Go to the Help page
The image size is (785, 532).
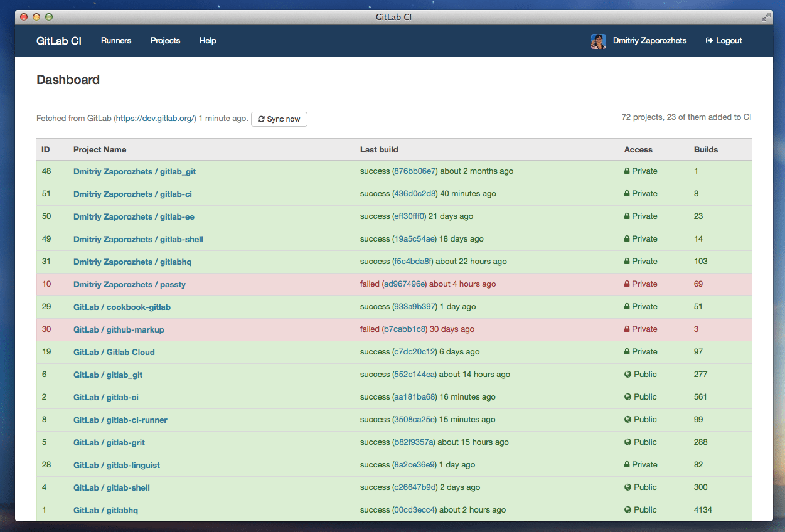pos(208,41)
